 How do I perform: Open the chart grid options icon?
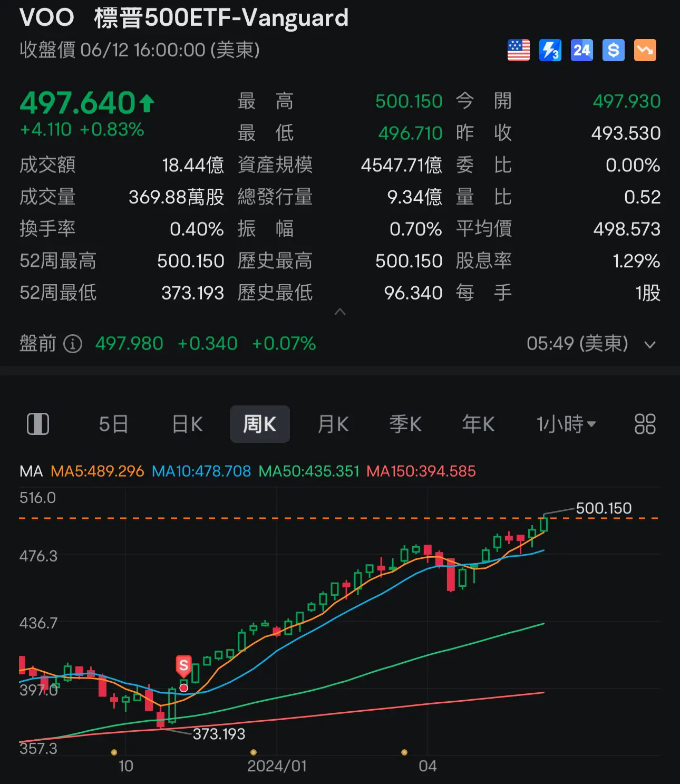[x=645, y=424]
